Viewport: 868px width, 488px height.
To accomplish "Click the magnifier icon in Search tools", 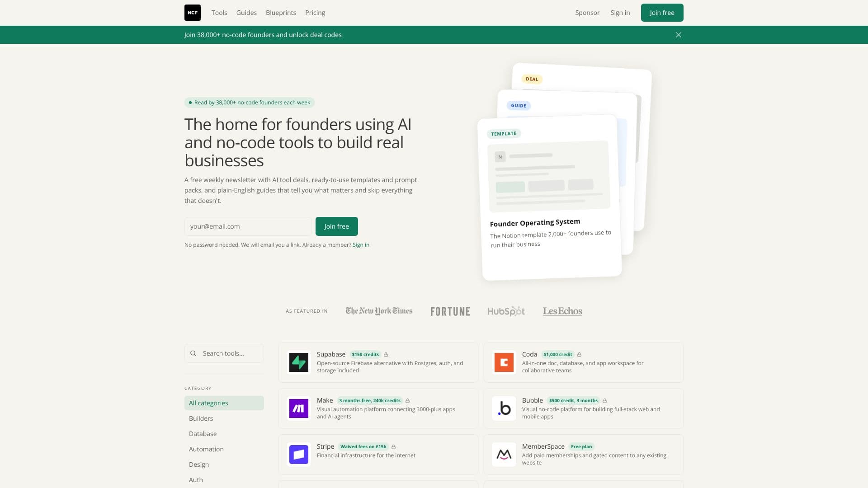I will tap(193, 353).
